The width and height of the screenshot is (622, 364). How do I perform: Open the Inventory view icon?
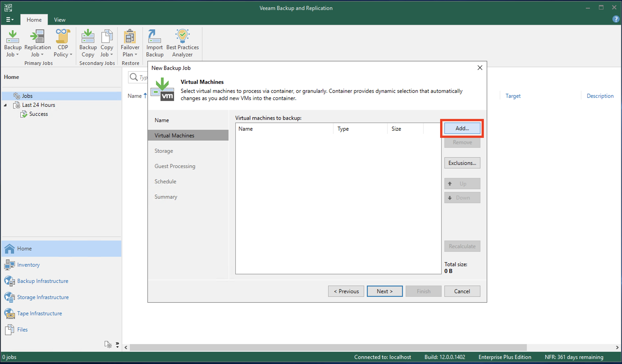tap(9, 265)
